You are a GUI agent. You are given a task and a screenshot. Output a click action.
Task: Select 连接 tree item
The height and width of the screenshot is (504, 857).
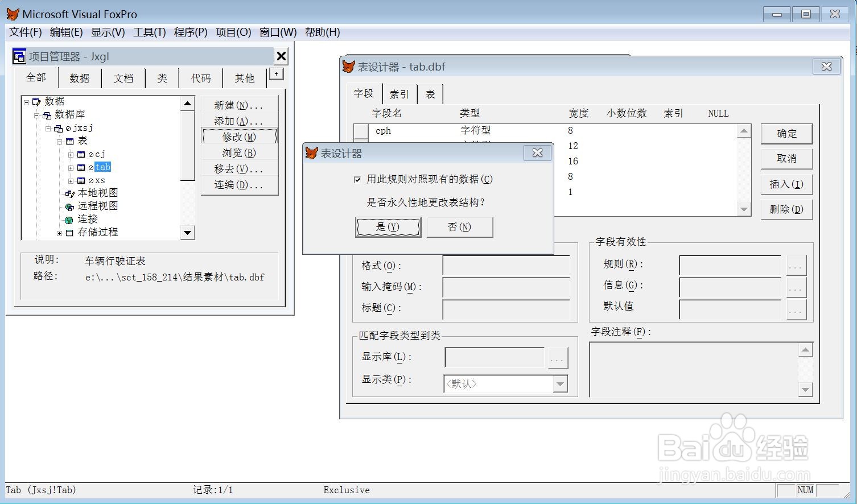click(x=88, y=219)
